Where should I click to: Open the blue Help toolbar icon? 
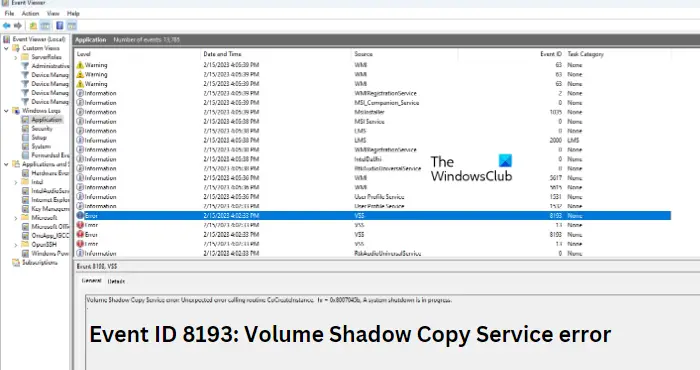(59, 25)
